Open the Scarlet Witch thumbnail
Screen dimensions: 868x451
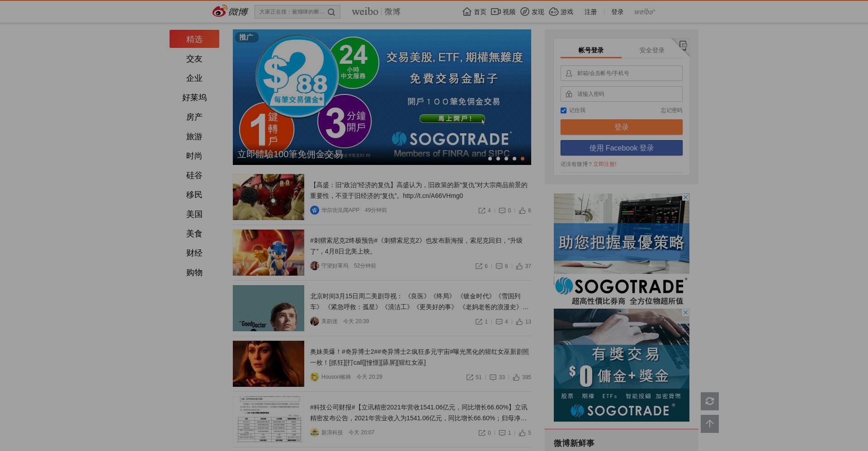269,364
